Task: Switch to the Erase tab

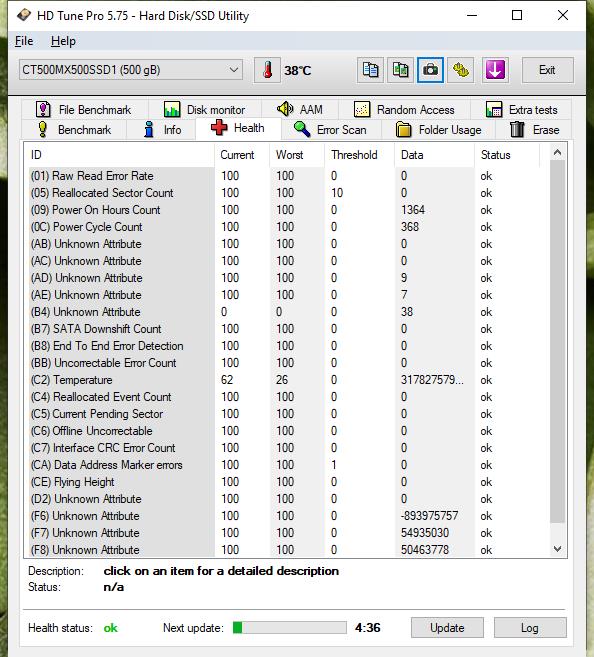Action: (x=535, y=129)
